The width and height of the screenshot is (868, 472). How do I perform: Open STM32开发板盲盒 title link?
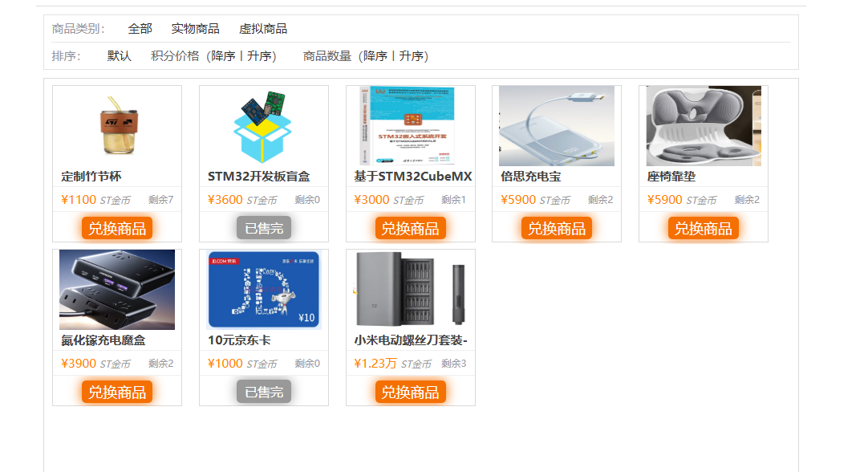tap(259, 177)
